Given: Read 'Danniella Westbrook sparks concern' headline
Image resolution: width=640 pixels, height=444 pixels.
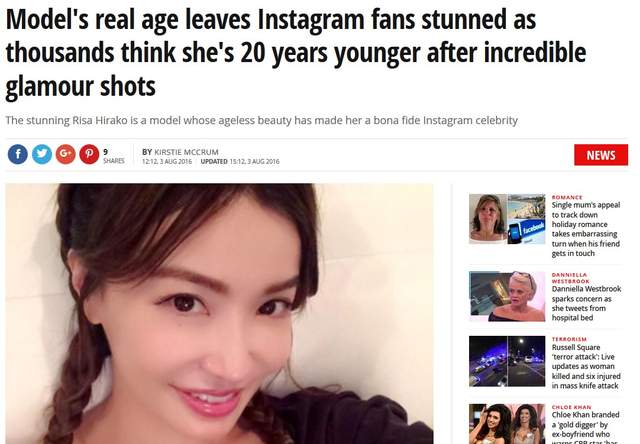Looking at the screenshot, I should tap(587, 303).
